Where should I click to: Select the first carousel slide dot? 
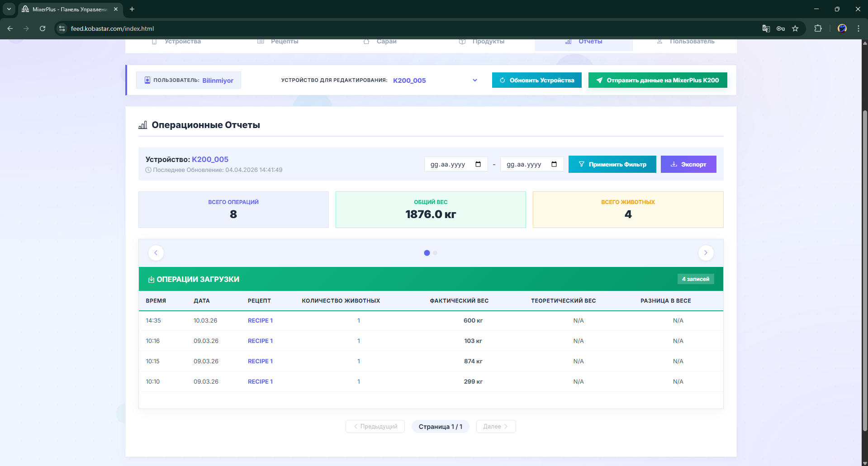pyautogui.click(x=427, y=253)
